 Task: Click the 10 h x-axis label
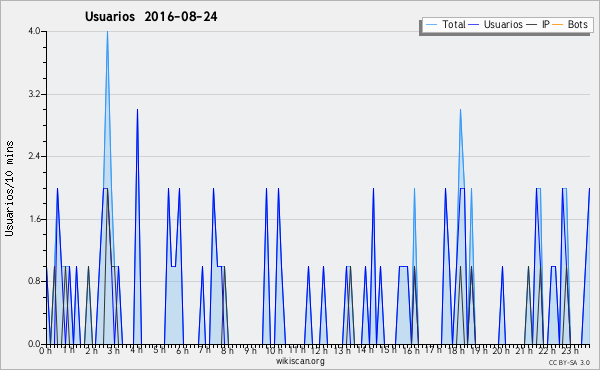274,351
